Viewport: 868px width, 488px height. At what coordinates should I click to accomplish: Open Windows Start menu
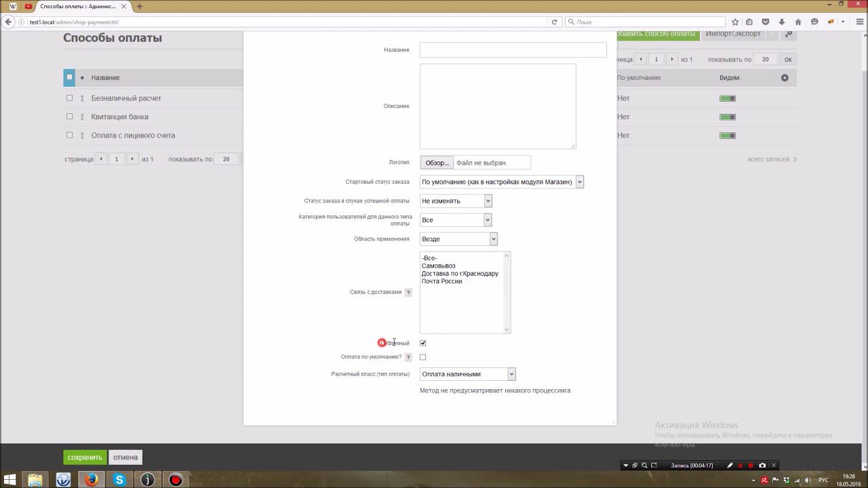9,480
